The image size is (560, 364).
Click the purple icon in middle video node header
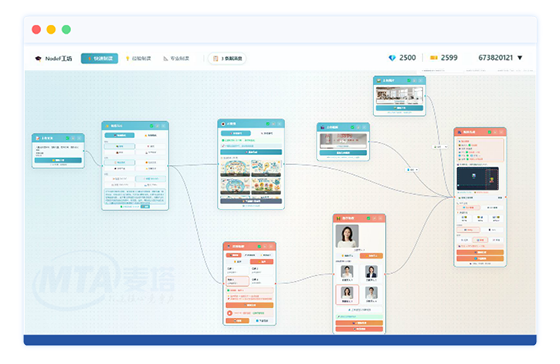322,127
